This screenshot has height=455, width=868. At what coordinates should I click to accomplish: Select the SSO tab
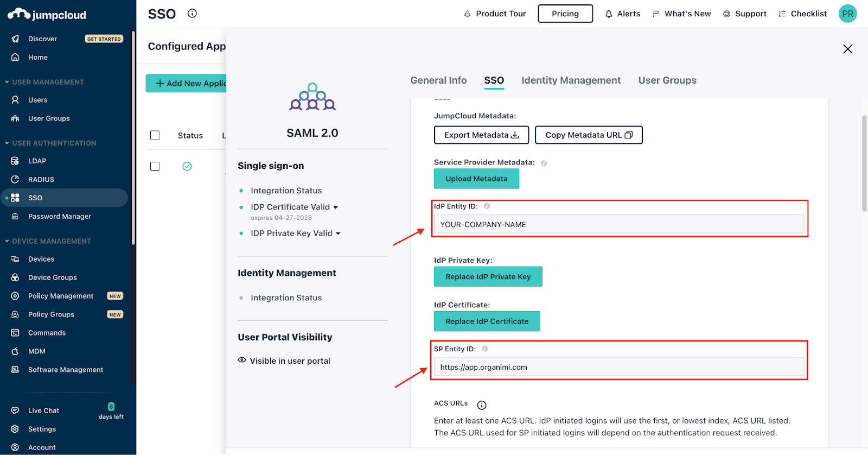[494, 80]
